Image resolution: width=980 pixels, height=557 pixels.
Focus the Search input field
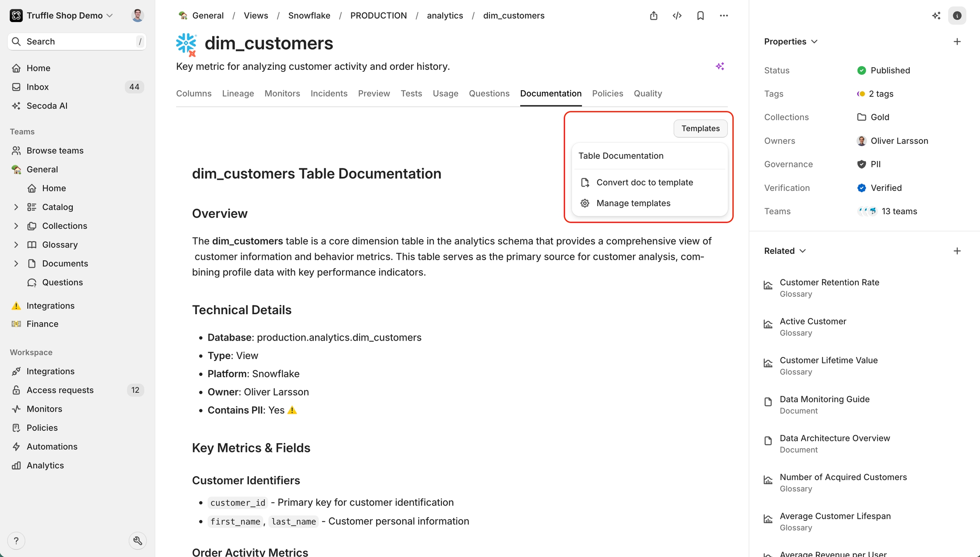pyautogui.click(x=77, y=42)
